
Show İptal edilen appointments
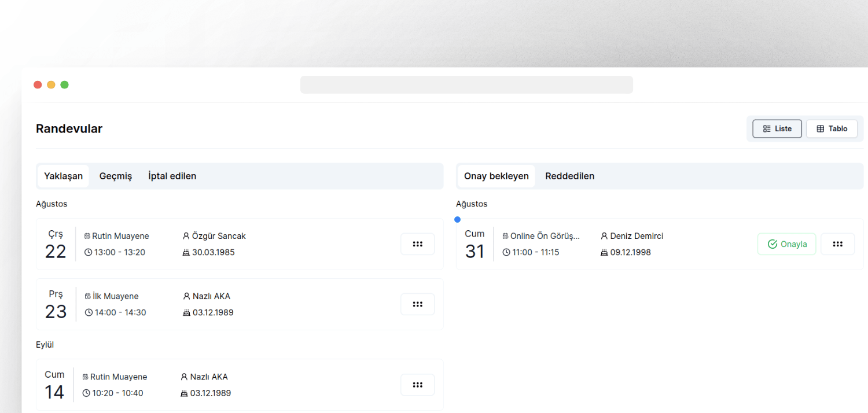tap(172, 176)
